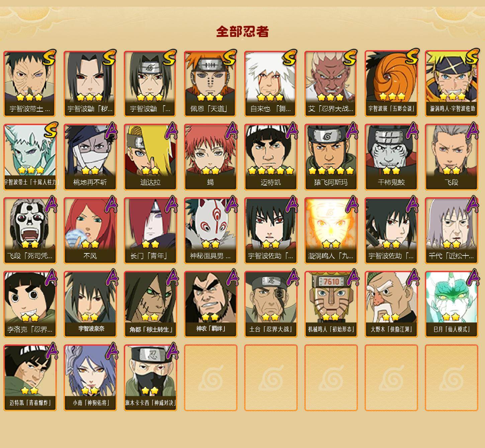Pick the 小南「神驹佑将」card

coord(90,378)
